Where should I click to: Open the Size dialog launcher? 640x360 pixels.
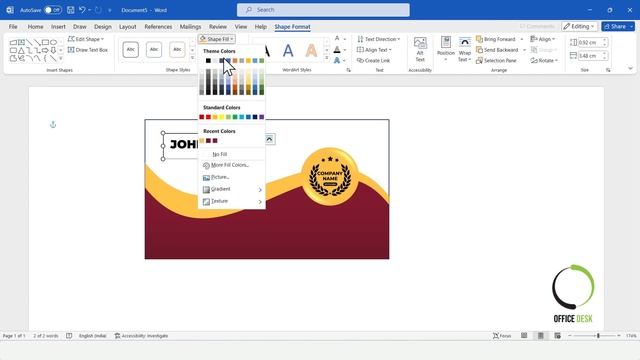coord(608,70)
